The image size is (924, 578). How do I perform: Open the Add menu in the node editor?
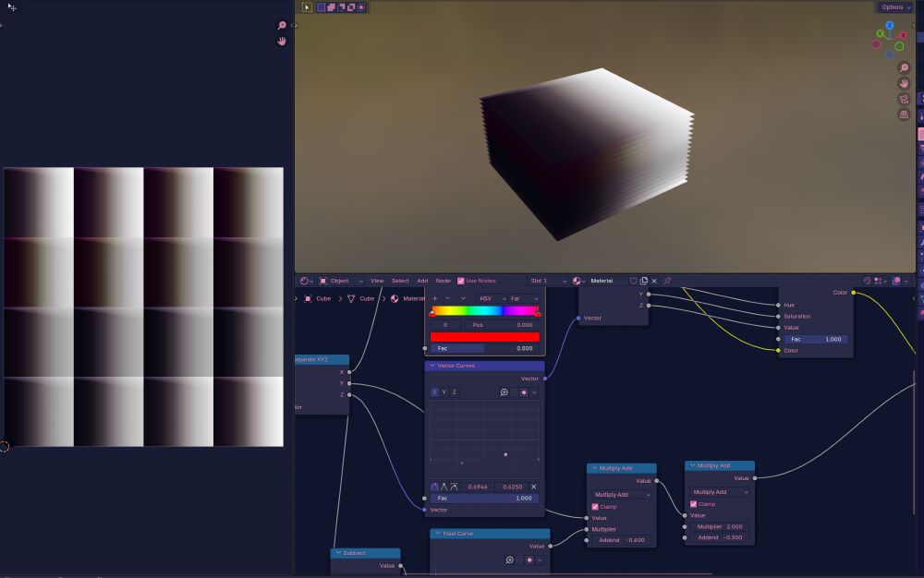422,281
